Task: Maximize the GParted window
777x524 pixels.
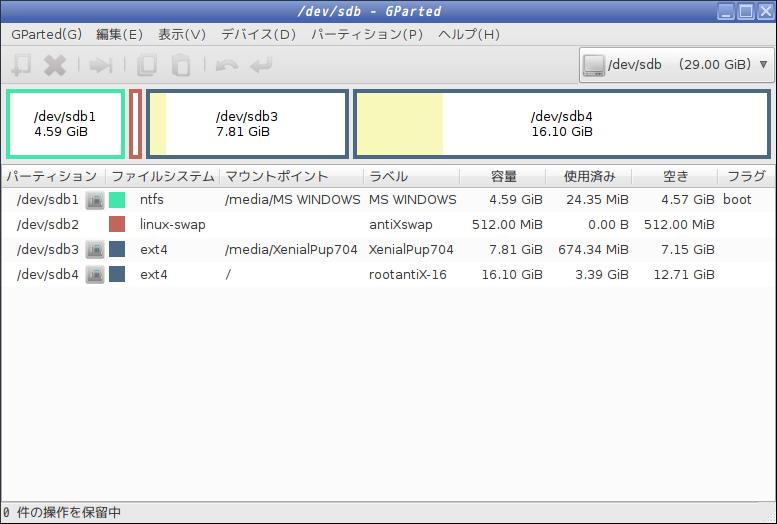Action: 746,11
